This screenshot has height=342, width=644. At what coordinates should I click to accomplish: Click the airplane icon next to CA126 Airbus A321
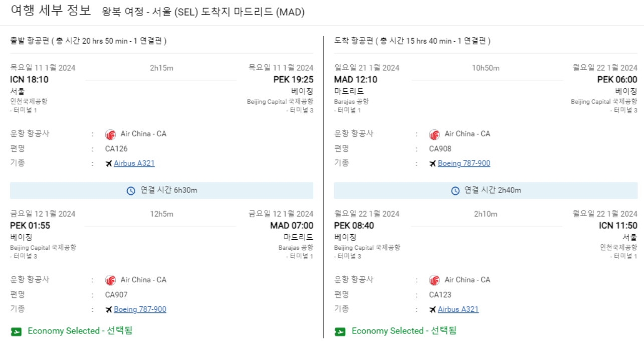(109, 163)
